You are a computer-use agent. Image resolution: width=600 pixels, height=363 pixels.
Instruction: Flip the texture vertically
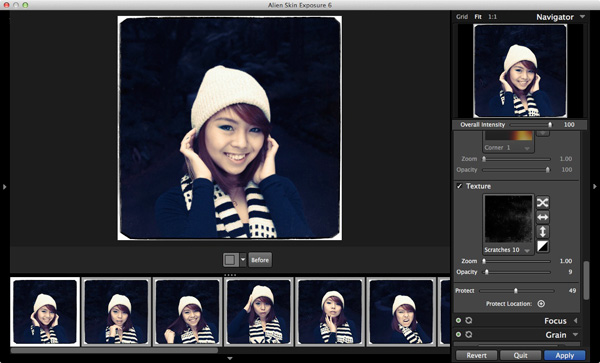click(542, 232)
